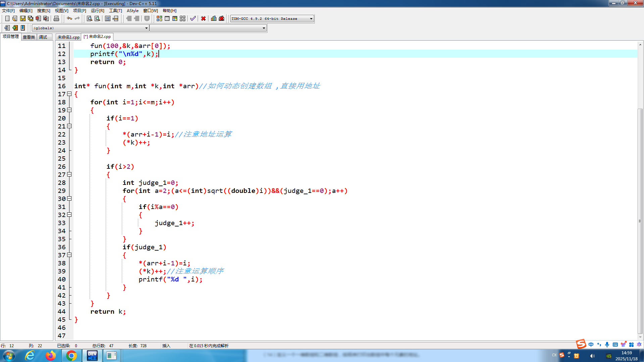The width and height of the screenshot is (644, 362).
Task: Click the Print toolbar icon
Action: point(56,18)
